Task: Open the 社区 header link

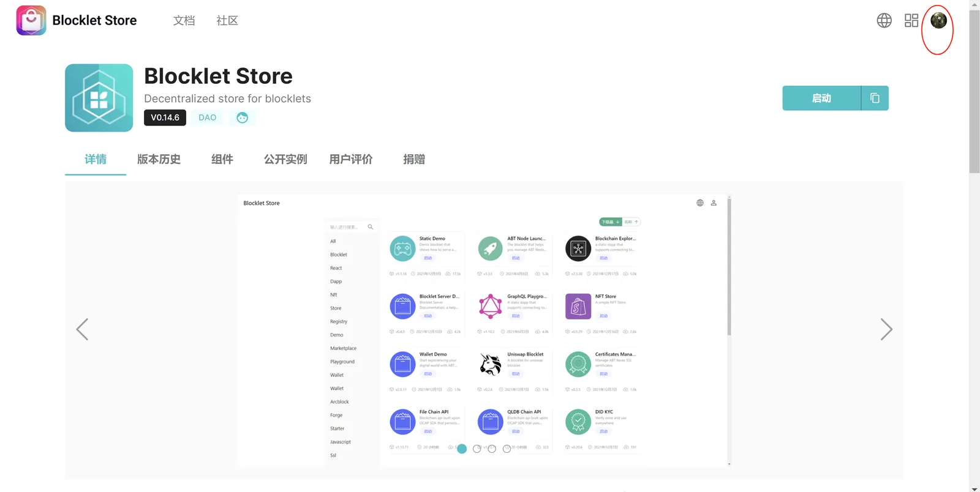Action: 227,20
